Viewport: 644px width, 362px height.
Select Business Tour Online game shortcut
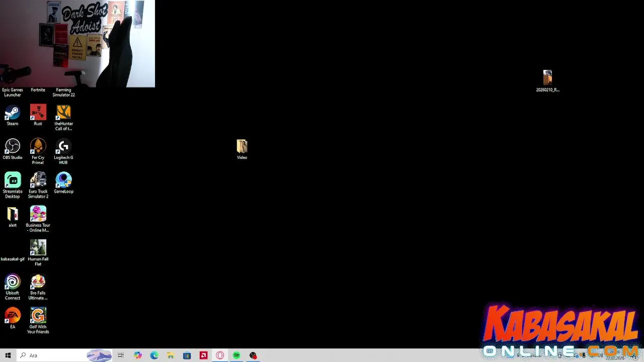(x=38, y=219)
